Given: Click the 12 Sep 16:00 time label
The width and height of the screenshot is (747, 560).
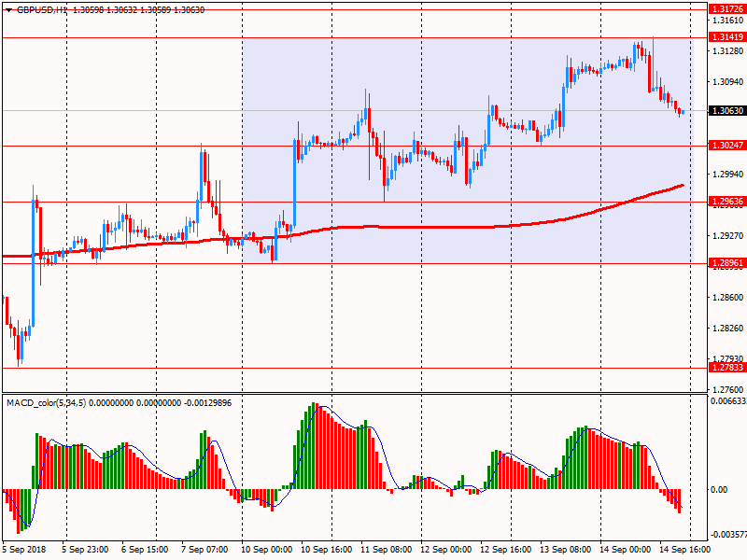Looking at the screenshot, I should [x=505, y=550].
